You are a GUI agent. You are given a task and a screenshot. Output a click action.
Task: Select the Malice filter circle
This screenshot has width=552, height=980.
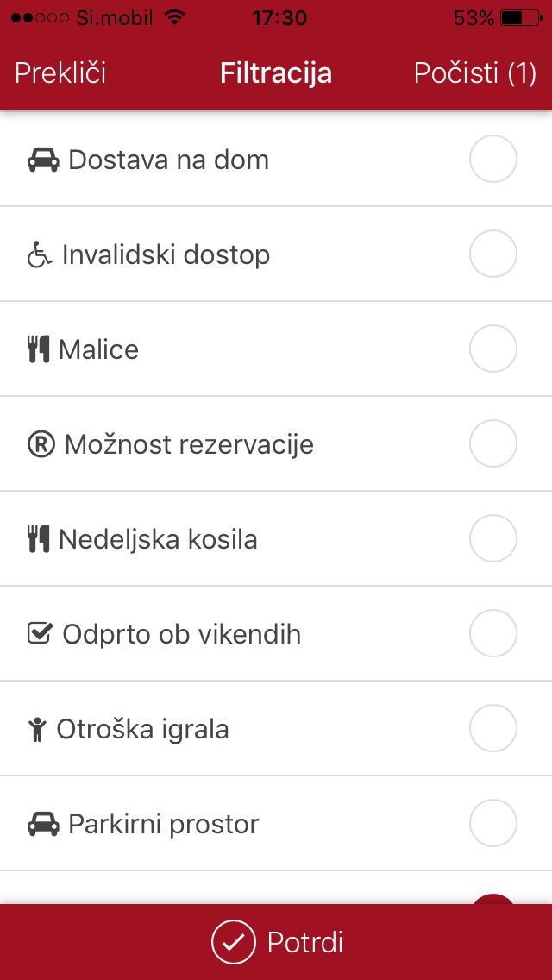pyautogui.click(x=492, y=349)
